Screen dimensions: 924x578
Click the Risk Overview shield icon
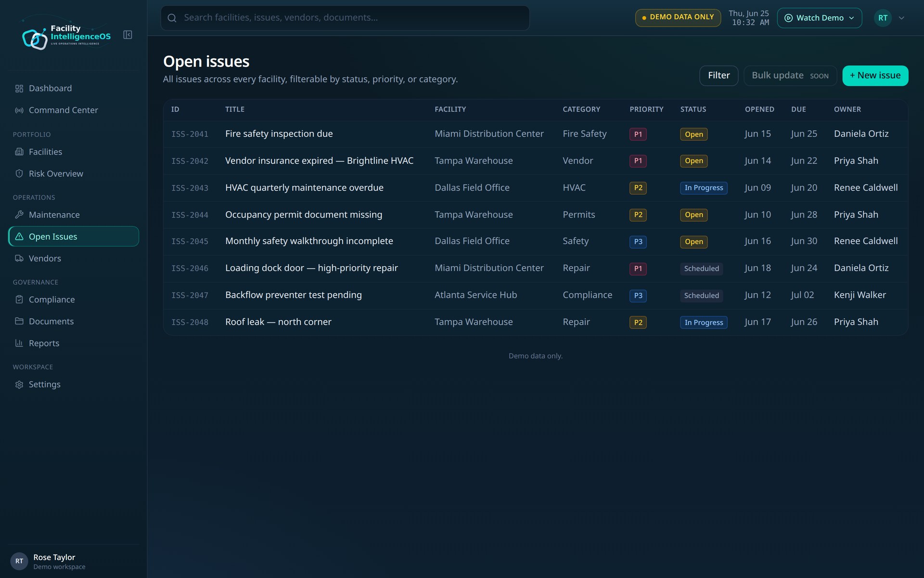[x=19, y=173]
